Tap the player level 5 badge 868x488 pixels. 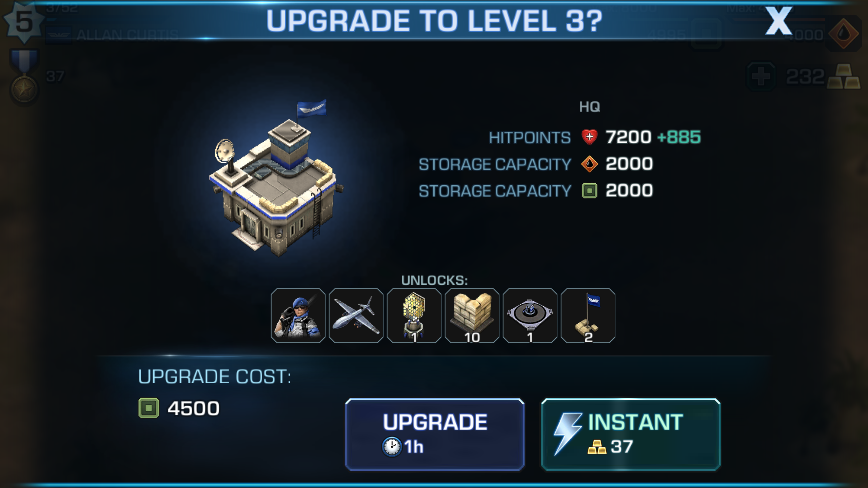24,22
